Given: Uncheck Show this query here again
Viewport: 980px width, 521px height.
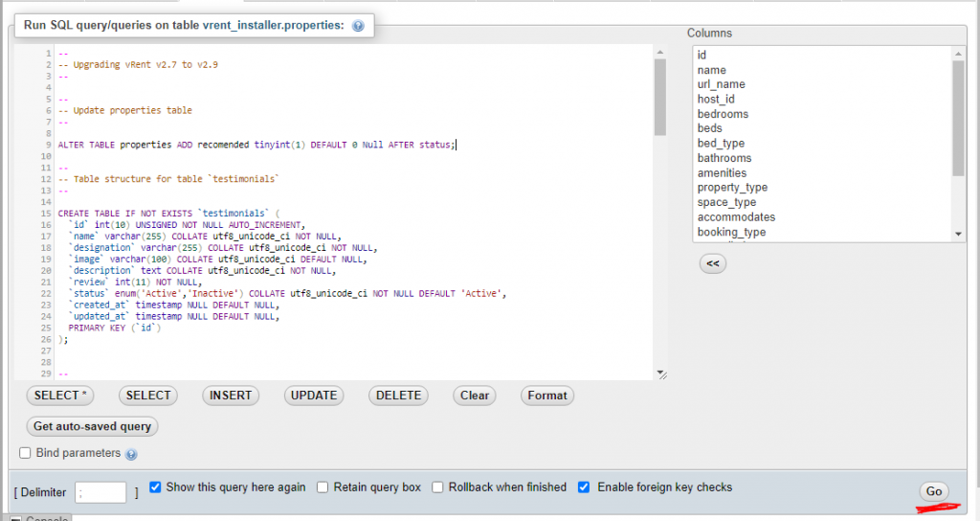Looking at the screenshot, I should (x=155, y=487).
